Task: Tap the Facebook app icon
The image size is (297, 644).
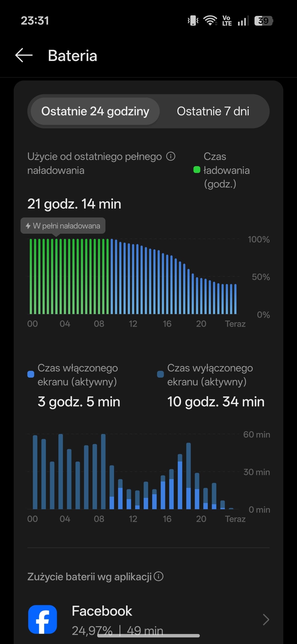Action: click(x=42, y=619)
